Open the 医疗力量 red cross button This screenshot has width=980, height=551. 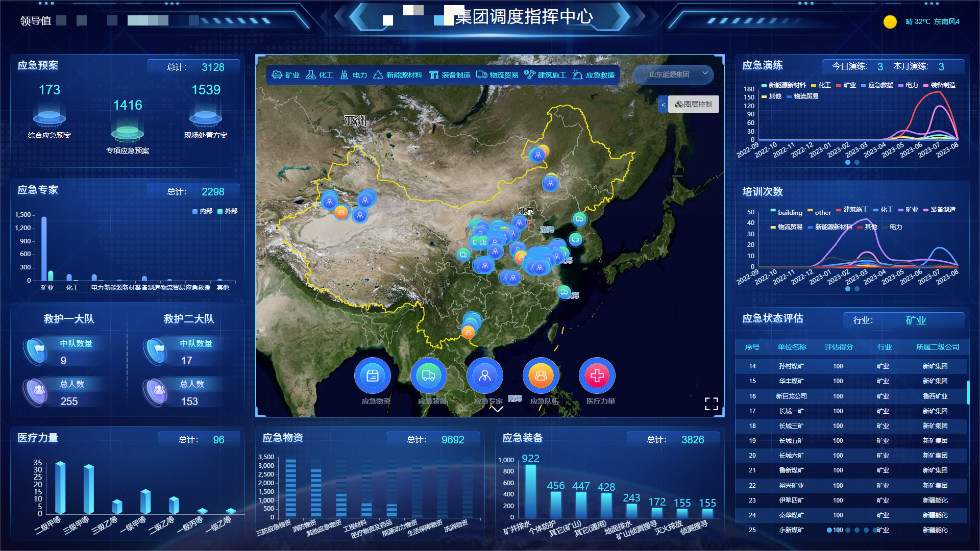(597, 376)
